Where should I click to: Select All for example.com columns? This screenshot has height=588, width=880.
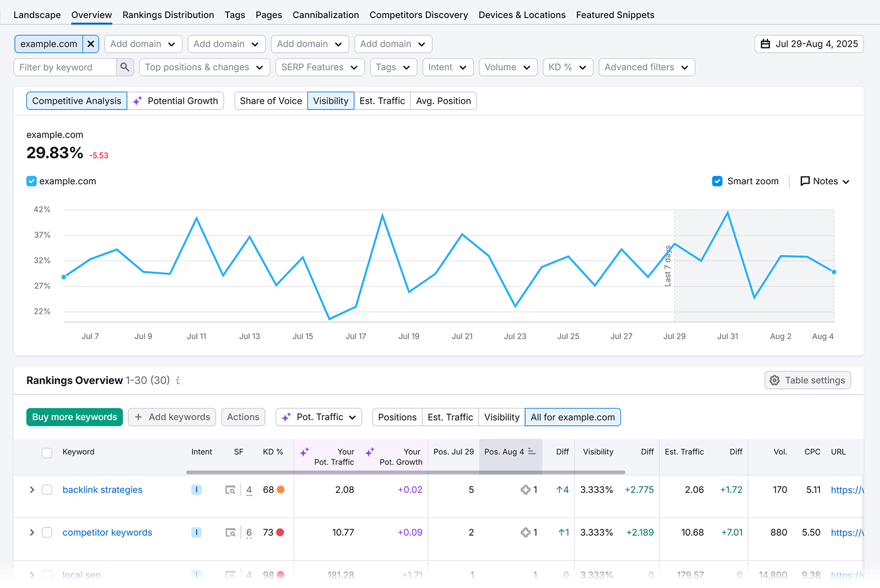tap(573, 417)
